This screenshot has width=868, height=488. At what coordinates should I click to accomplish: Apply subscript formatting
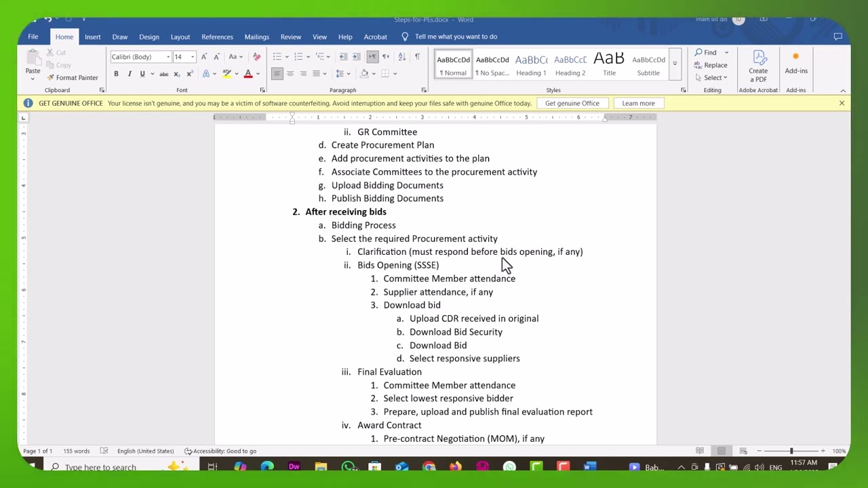[176, 73]
